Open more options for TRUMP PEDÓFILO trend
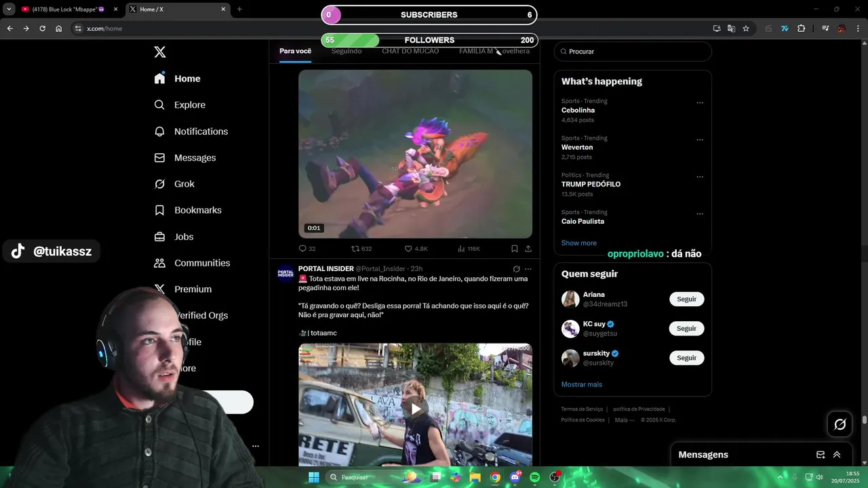This screenshot has height=488, width=868. click(x=700, y=177)
